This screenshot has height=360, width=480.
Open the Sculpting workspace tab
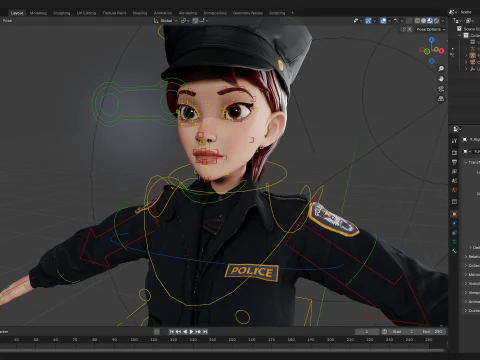coord(62,13)
